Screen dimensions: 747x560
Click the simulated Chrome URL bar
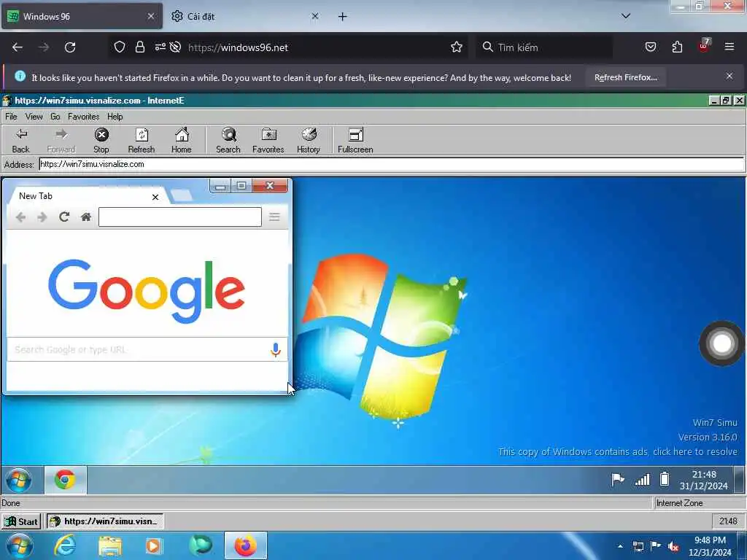click(180, 217)
